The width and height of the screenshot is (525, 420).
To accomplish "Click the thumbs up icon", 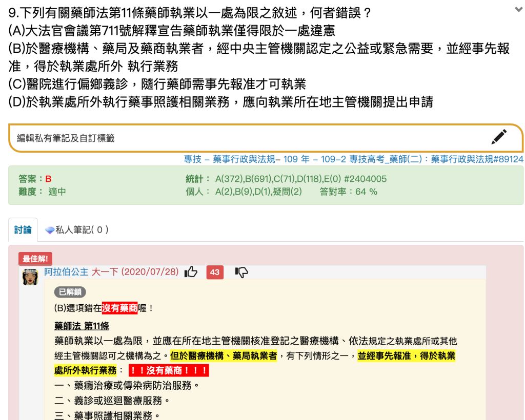I will pos(191,272).
